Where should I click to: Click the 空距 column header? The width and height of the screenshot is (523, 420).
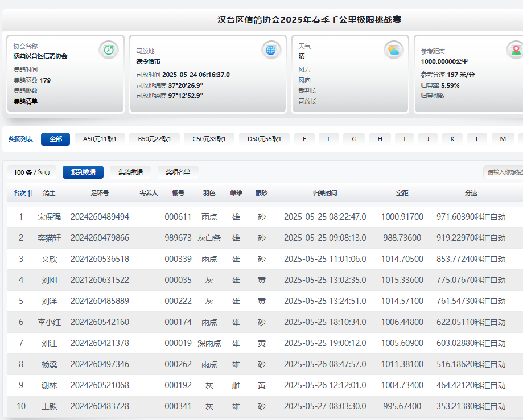point(402,193)
